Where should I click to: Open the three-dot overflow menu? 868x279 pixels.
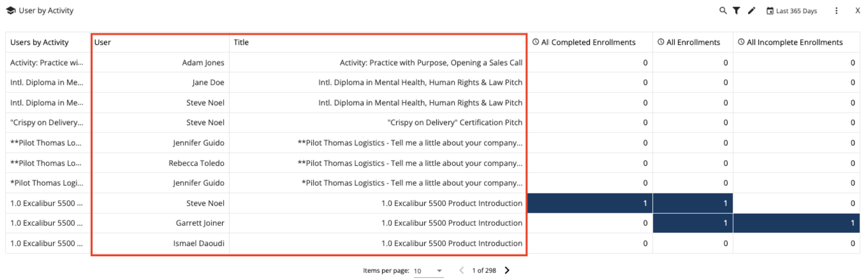[837, 11]
